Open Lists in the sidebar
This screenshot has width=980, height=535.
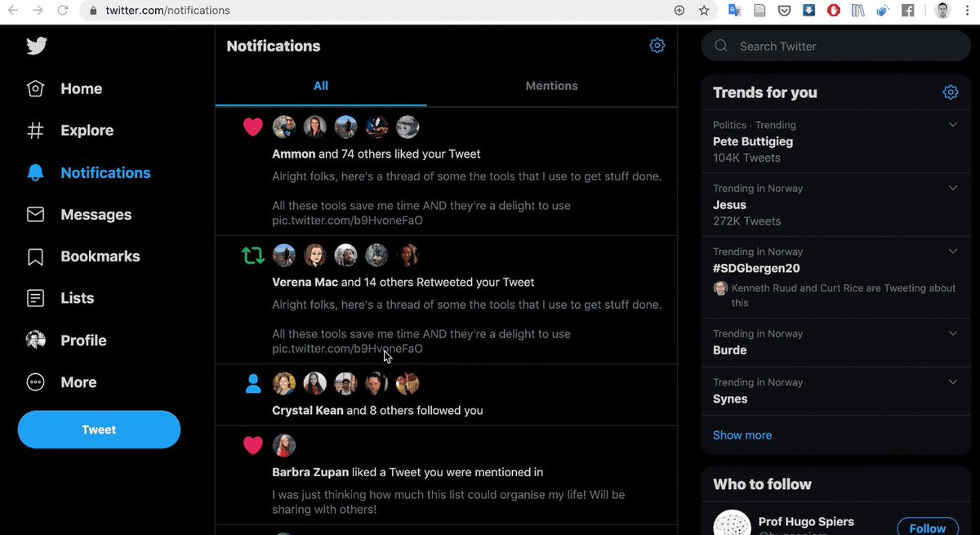[x=60, y=298]
